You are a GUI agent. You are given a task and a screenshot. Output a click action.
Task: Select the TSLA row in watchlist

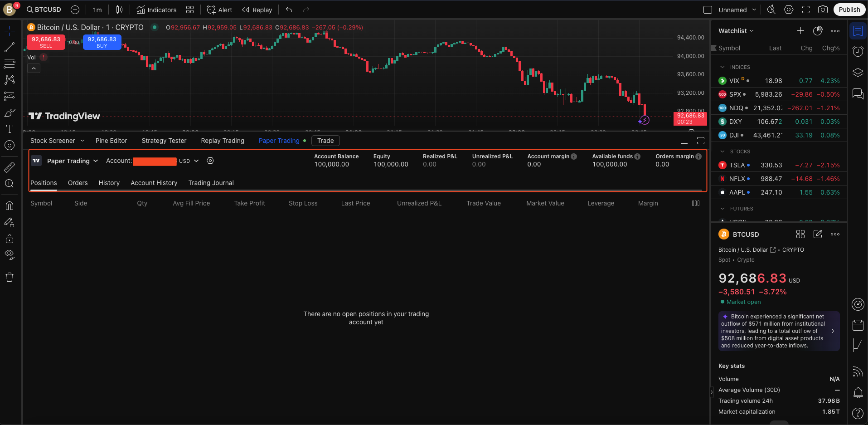tap(779, 165)
